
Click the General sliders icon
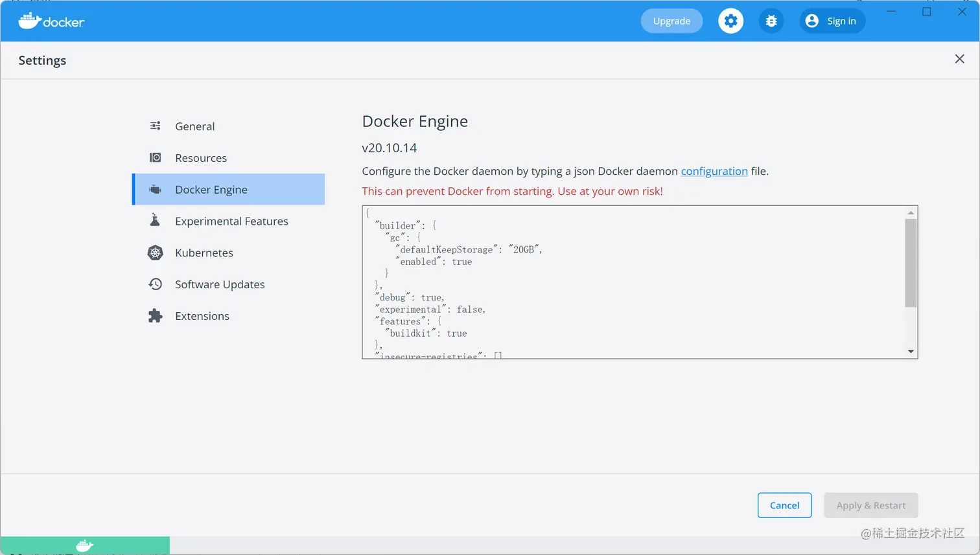[156, 126]
